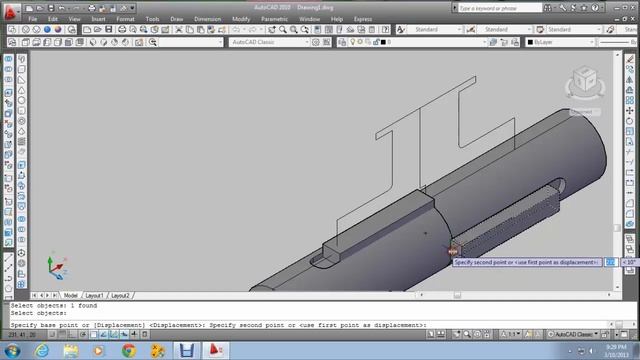
Task: Click the keyword search input field
Action: click(x=500, y=8)
